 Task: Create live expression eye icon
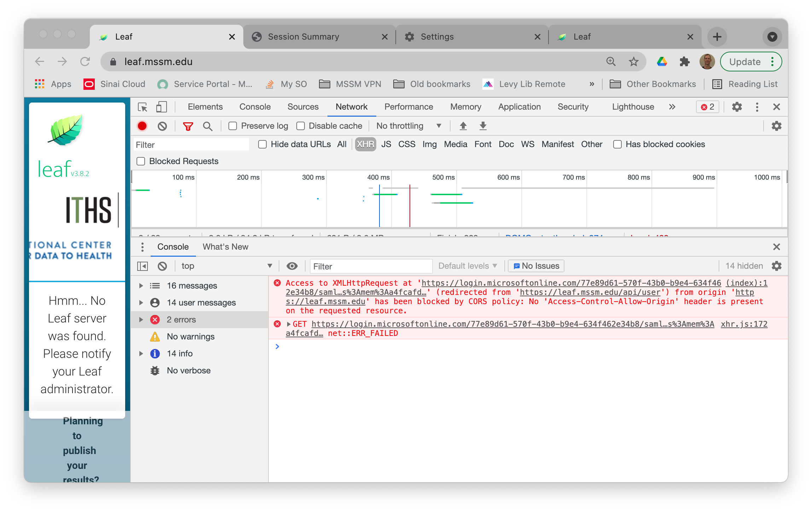(x=292, y=266)
